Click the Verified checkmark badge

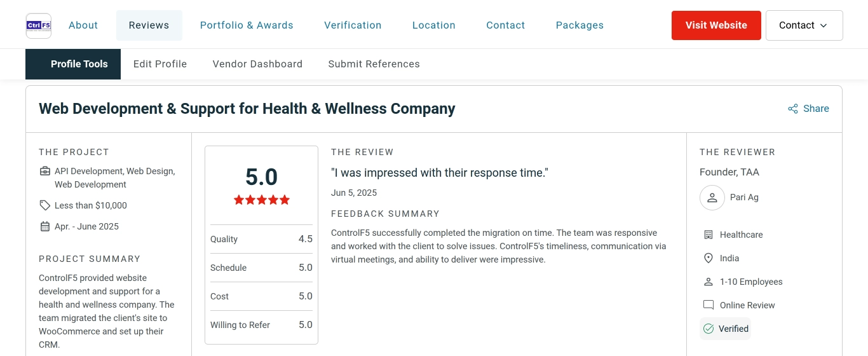point(725,329)
